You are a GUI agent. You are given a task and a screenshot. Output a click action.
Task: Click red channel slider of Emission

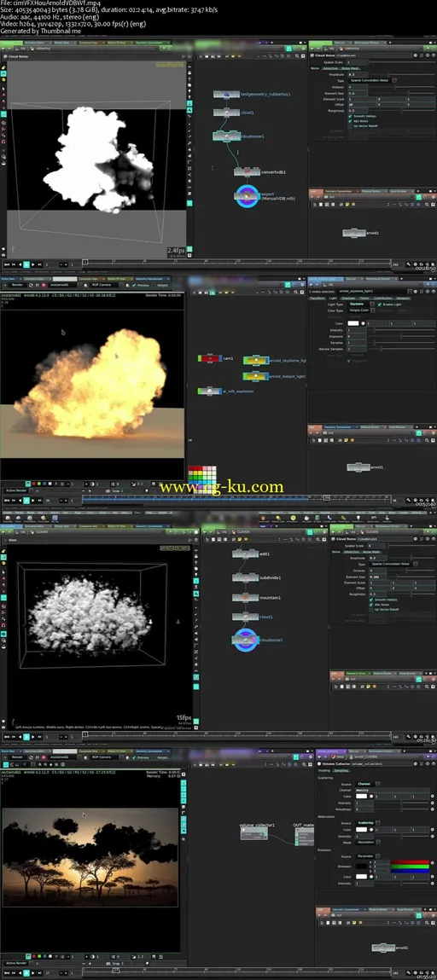pos(410,862)
